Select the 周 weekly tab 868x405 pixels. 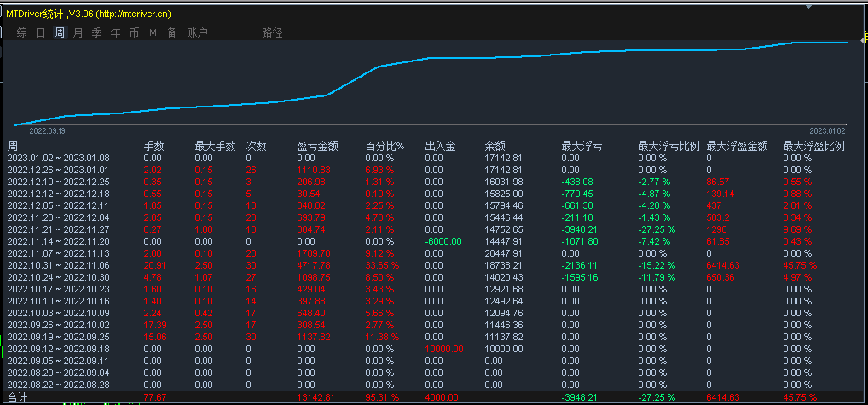coord(59,32)
